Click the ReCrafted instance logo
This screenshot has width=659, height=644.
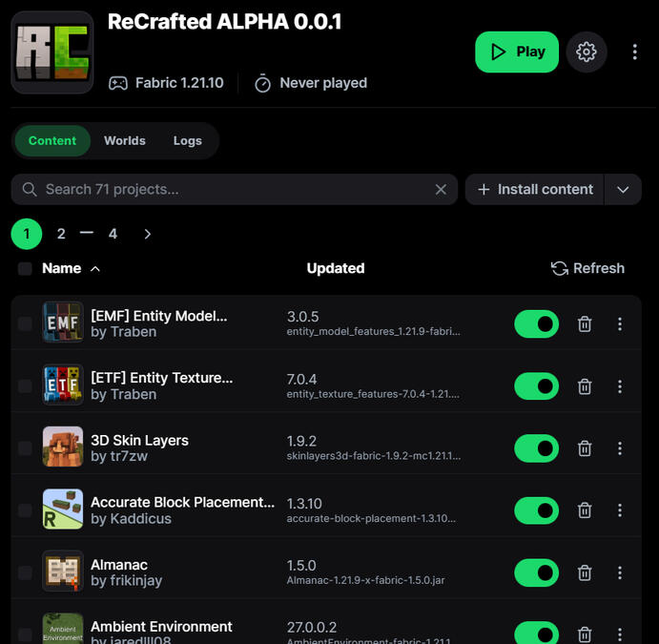[x=52, y=52]
